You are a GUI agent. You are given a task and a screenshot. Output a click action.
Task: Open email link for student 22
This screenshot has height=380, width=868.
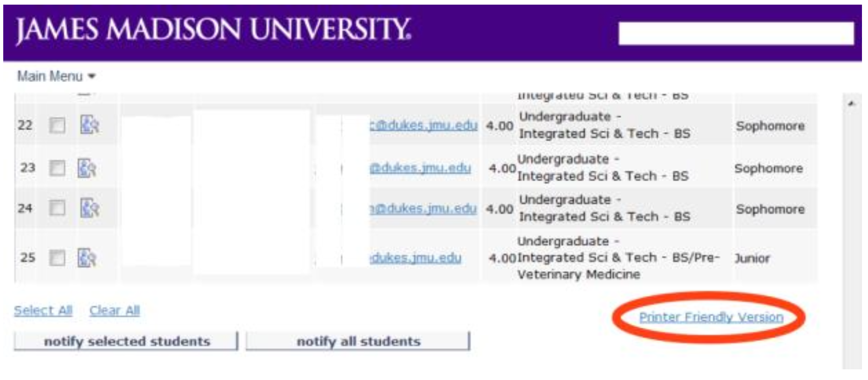tap(423, 125)
